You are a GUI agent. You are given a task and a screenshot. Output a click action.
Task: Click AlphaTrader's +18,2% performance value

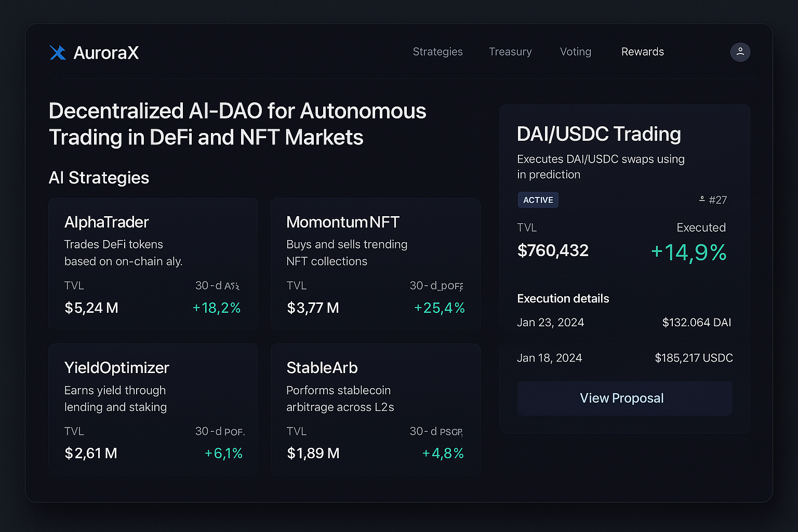(x=216, y=308)
